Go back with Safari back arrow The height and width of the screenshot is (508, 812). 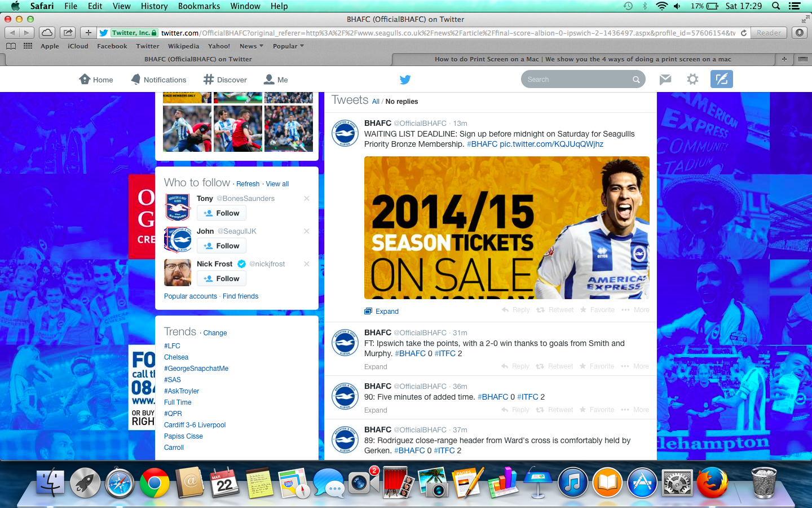pyautogui.click(x=12, y=33)
